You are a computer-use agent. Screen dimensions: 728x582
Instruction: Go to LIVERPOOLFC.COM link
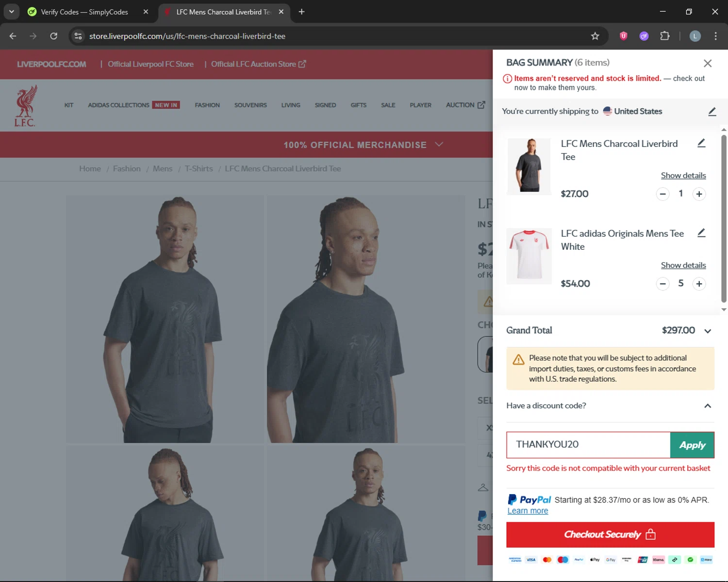(51, 64)
